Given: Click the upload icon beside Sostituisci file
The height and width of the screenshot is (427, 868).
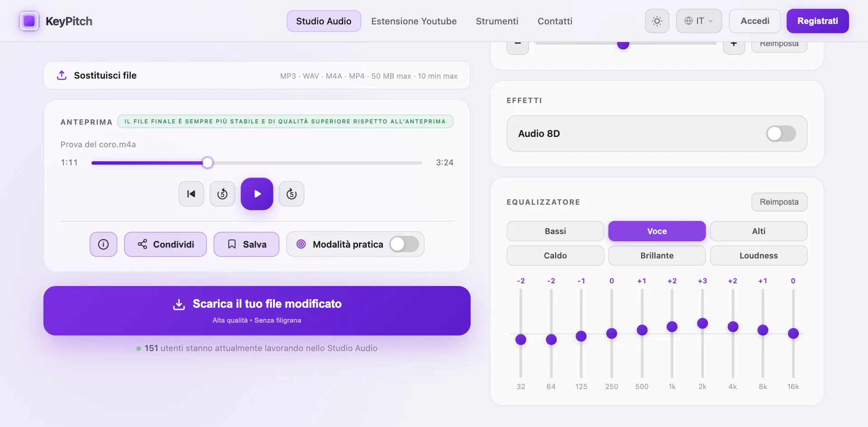Looking at the screenshot, I should pyautogui.click(x=62, y=75).
